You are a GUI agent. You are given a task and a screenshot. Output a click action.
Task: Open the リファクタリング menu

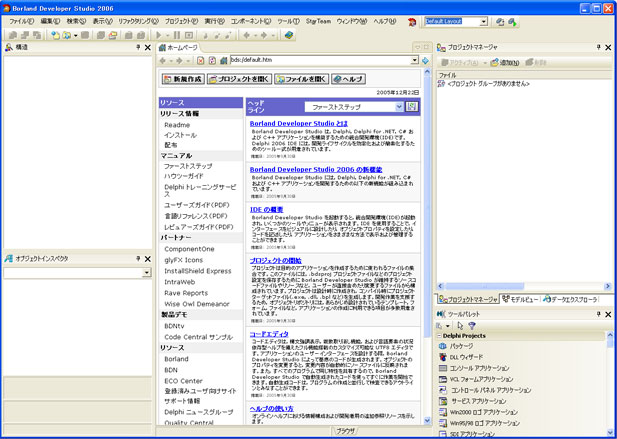139,21
